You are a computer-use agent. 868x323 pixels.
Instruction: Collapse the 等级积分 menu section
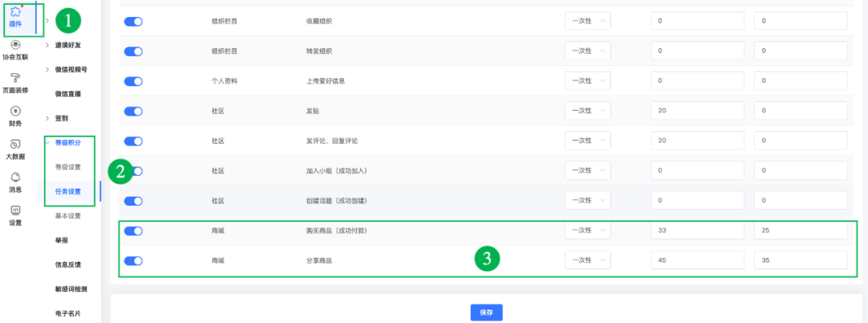point(68,143)
